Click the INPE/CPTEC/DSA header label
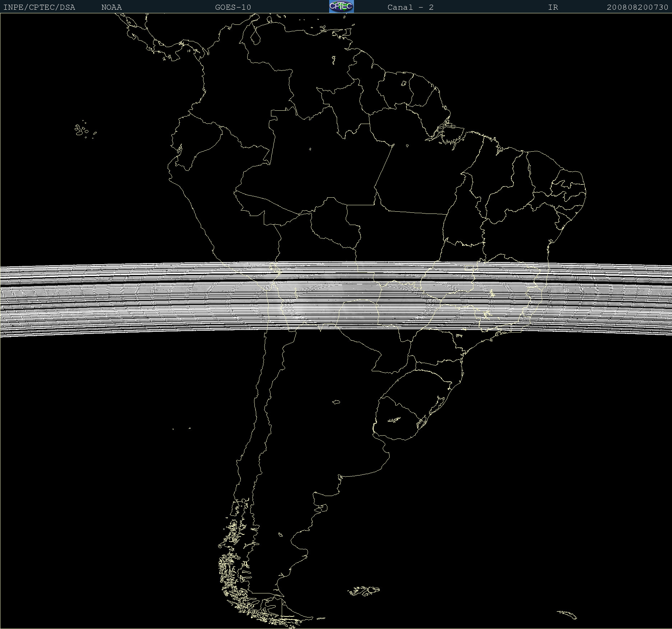 pyautogui.click(x=39, y=7)
